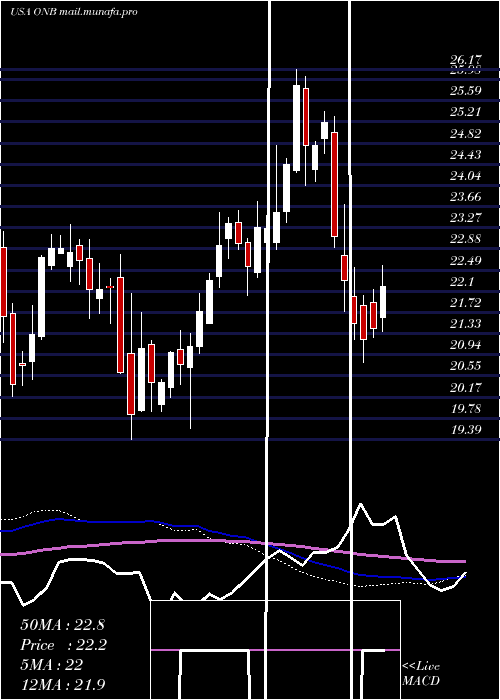
Task: Click the 25.21 price axis label
Action: pos(466,112)
